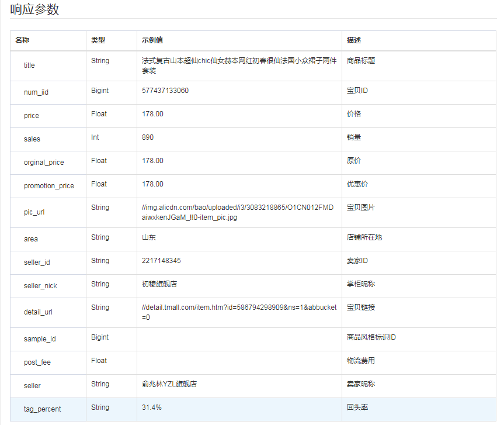The height and width of the screenshot is (425, 504).
Task: Click the 商品标题 description
Action: point(361,61)
